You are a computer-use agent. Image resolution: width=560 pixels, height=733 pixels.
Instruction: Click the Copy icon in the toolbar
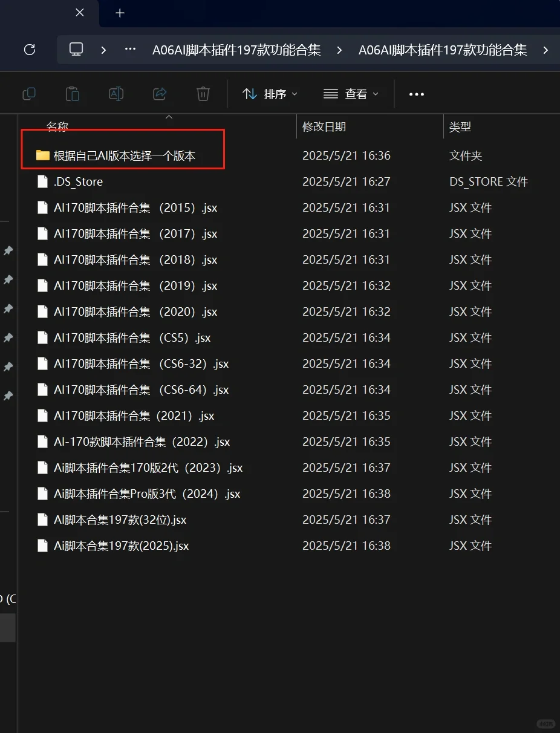click(x=28, y=93)
